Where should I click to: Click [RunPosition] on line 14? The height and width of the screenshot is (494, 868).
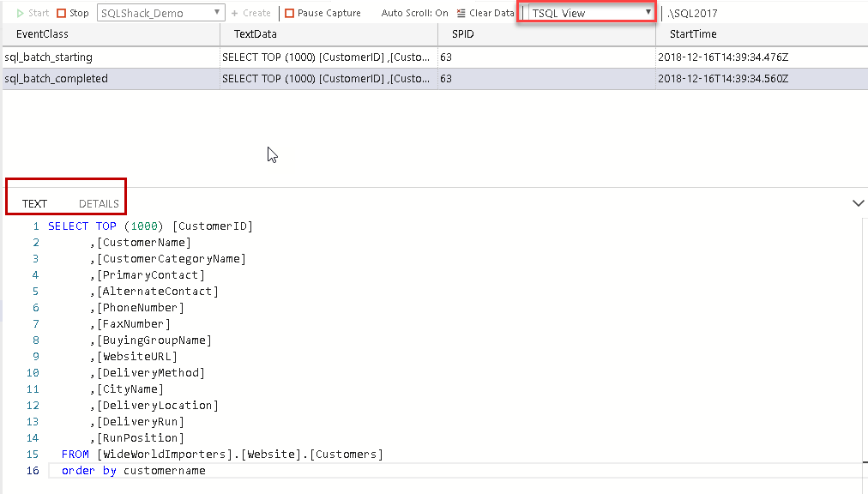141,438
